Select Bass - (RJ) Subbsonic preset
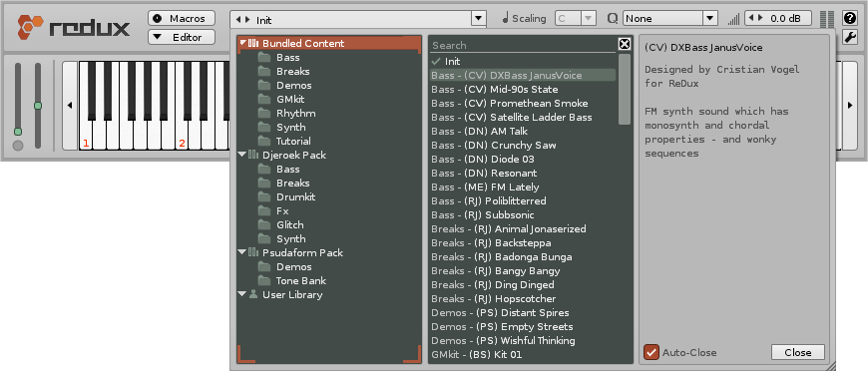This screenshot has width=868, height=371. (523, 214)
